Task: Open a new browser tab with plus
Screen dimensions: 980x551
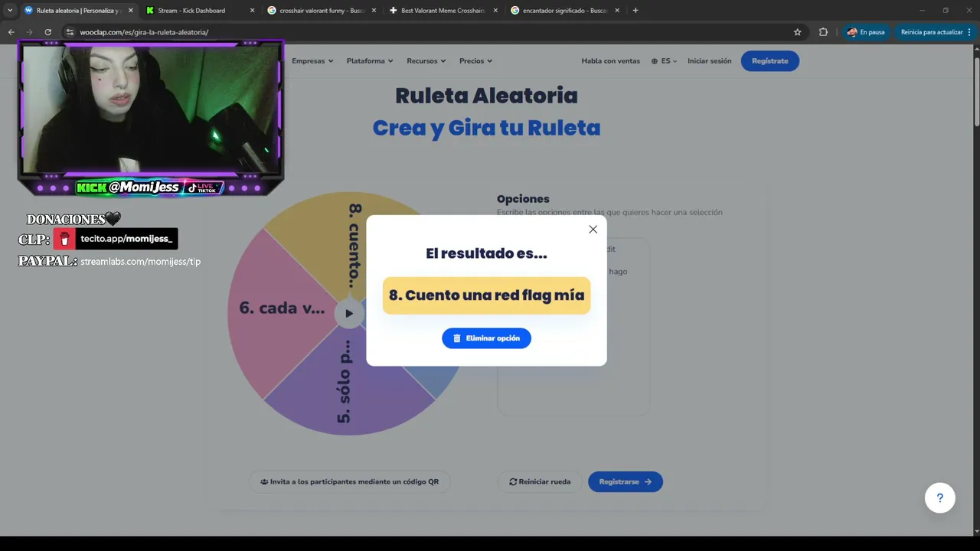Action: (635, 11)
